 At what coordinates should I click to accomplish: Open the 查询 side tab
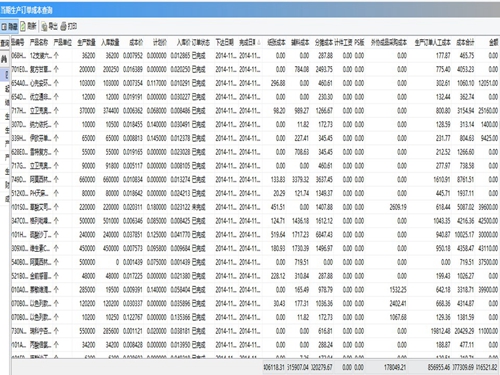4,43
